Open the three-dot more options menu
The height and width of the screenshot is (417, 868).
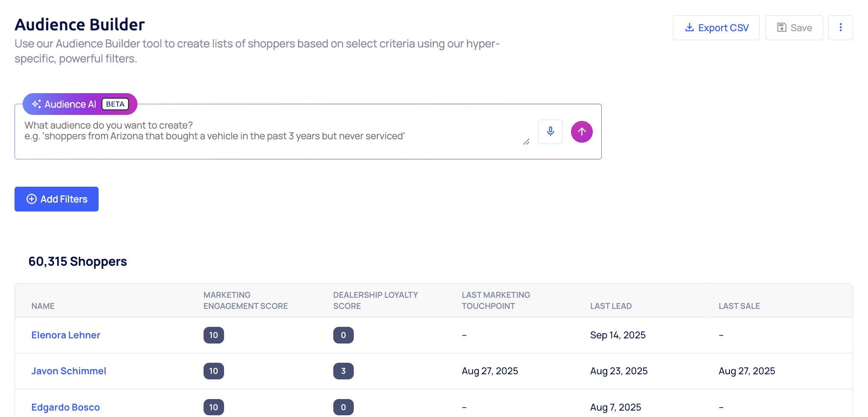coord(840,28)
